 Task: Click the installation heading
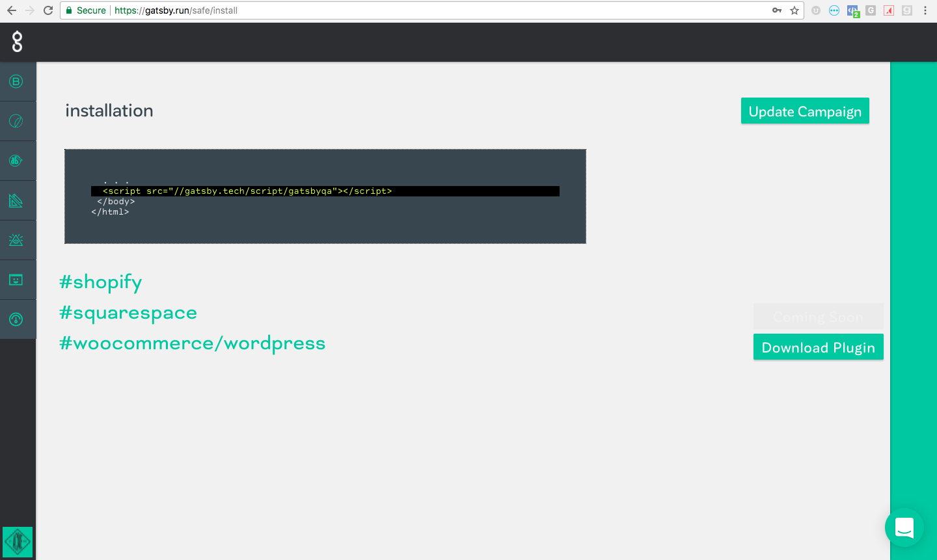109,111
